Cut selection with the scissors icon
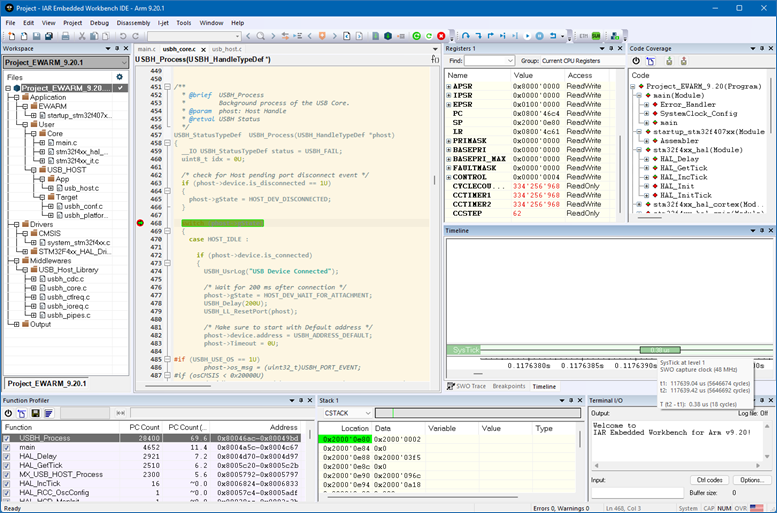 [82, 36]
